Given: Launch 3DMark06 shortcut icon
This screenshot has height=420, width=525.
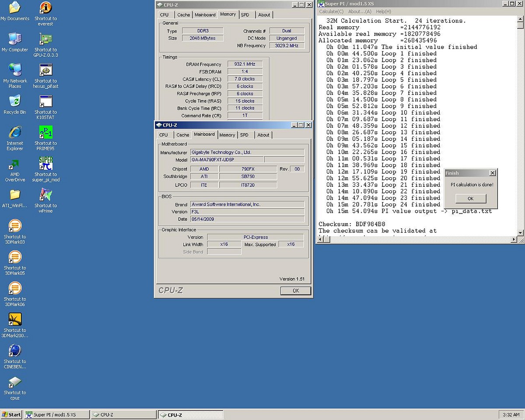Looking at the screenshot, I should 15,288.
